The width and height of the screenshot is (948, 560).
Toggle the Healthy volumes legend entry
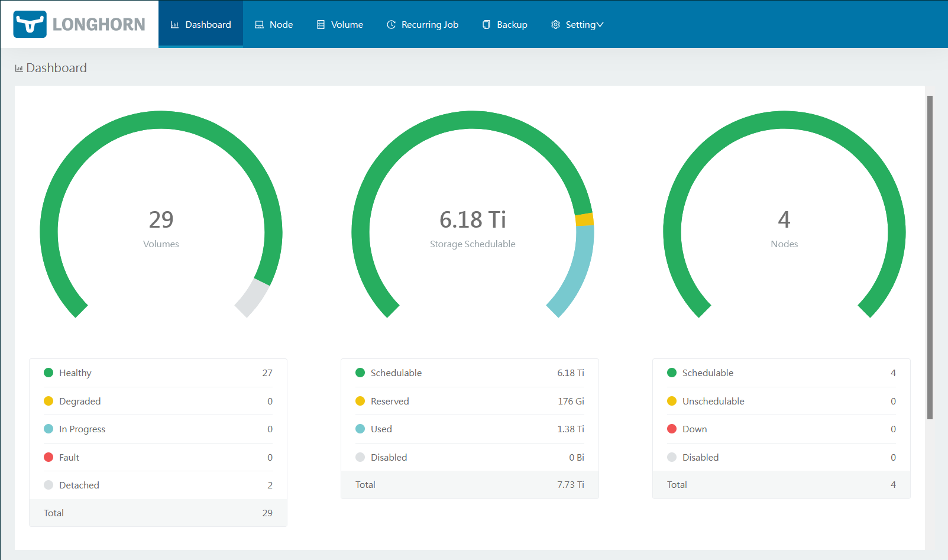[75, 373]
